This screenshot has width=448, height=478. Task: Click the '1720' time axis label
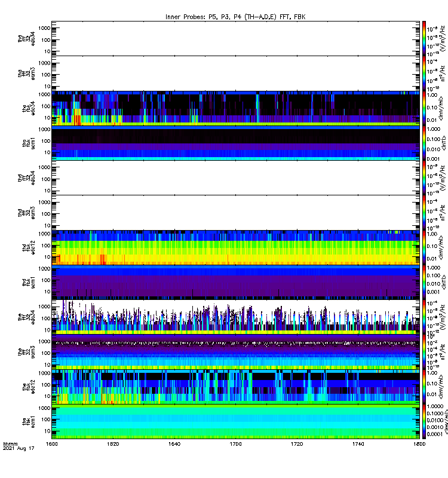[x=297, y=444]
